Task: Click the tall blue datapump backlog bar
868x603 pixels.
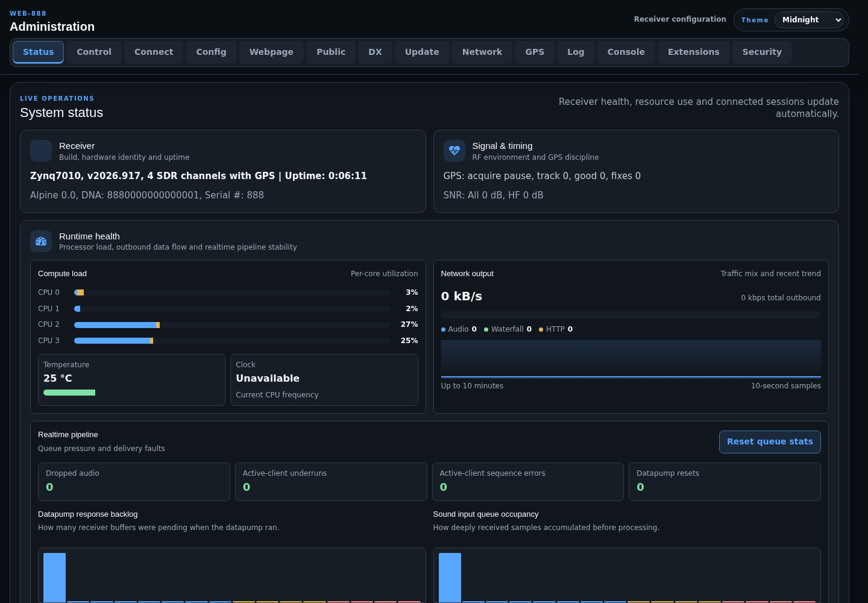Action: [54, 578]
